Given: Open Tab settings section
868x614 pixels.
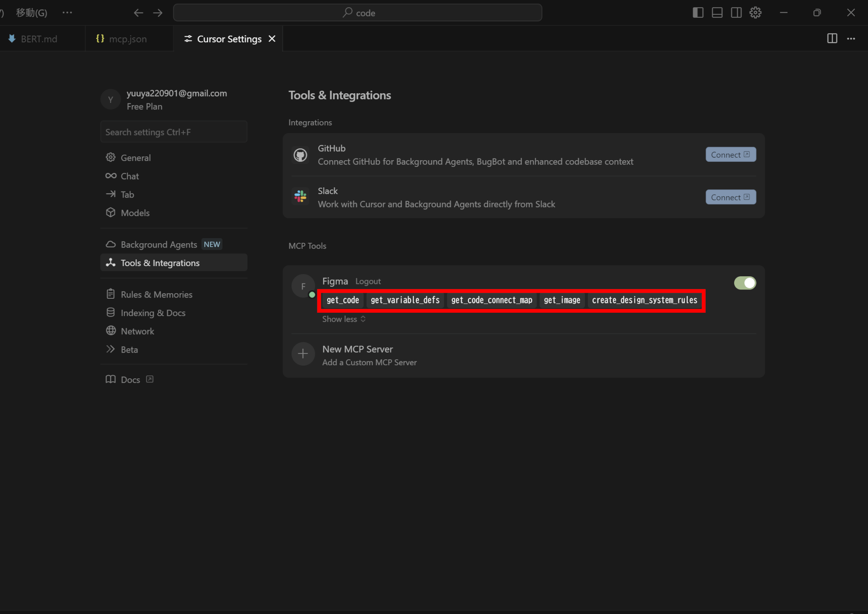Looking at the screenshot, I should [174, 194].
